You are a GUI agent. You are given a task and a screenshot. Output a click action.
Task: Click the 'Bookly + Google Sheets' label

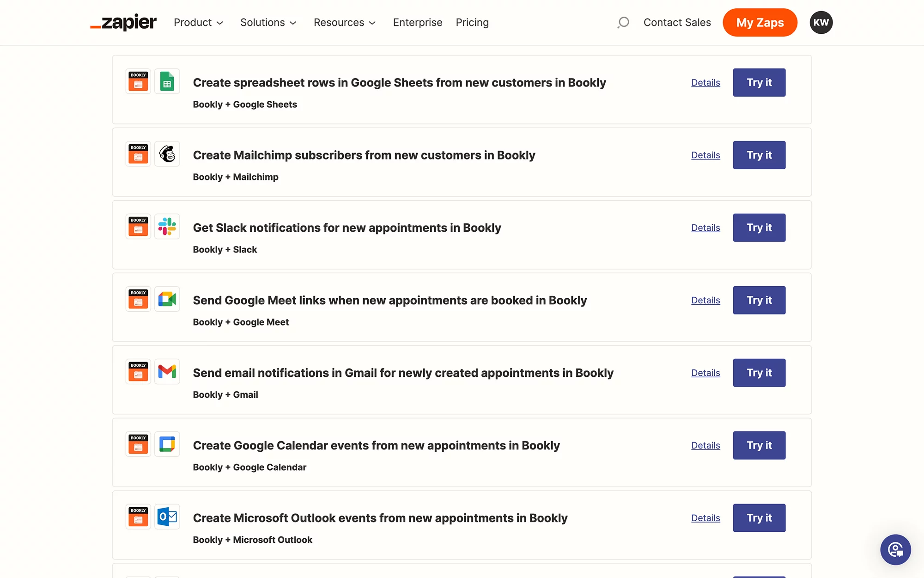245,105
